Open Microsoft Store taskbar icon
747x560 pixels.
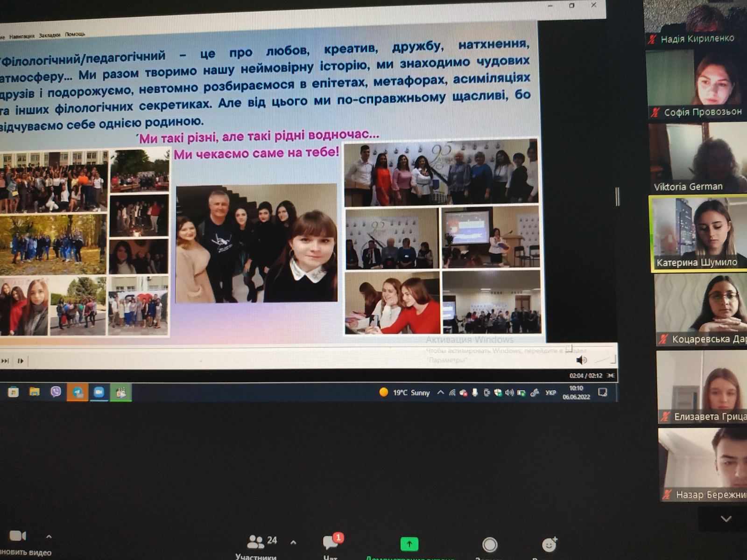point(13,392)
